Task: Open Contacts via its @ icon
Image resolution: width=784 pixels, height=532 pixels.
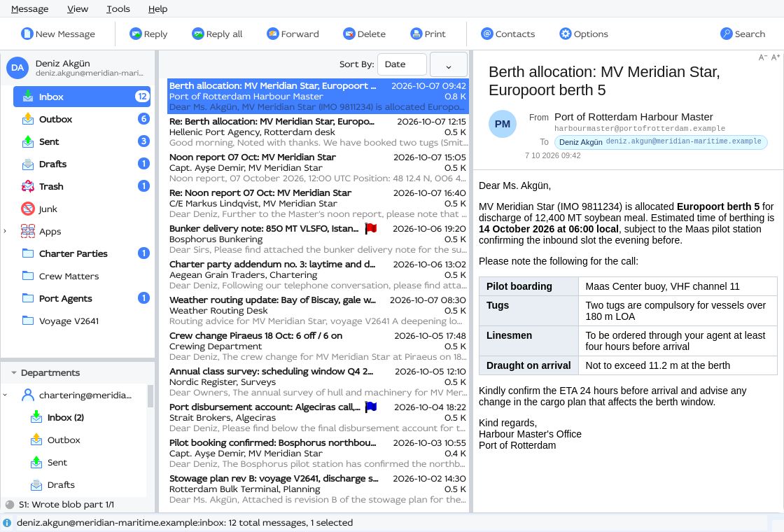Action: point(487,34)
